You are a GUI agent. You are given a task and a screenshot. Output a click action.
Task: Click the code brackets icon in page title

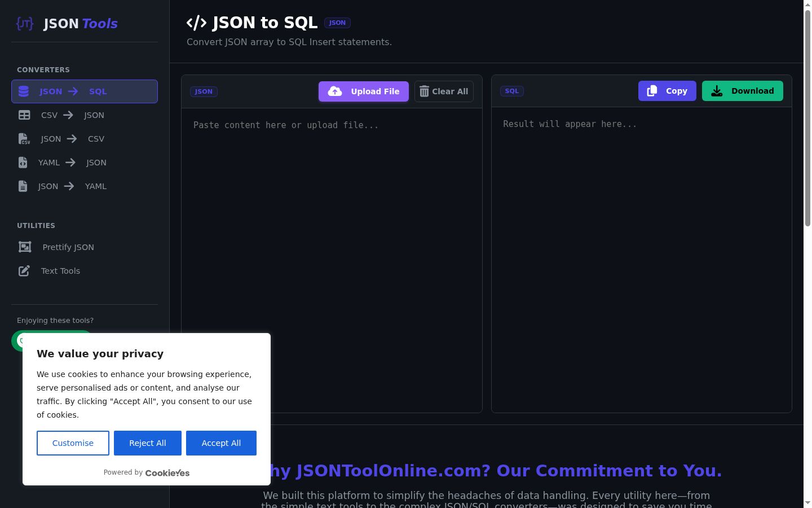(x=196, y=23)
